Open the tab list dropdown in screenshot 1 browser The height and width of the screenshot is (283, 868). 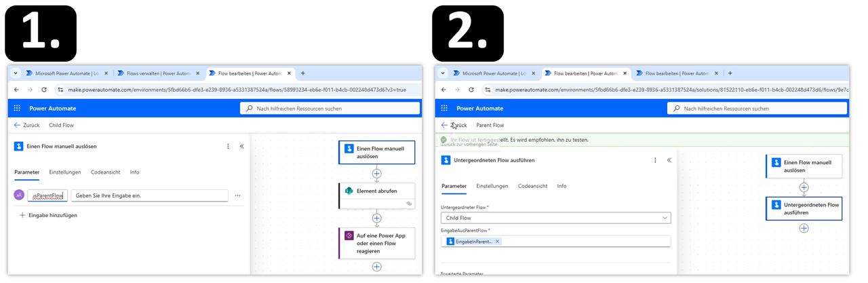pyautogui.click(x=16, y=73)
